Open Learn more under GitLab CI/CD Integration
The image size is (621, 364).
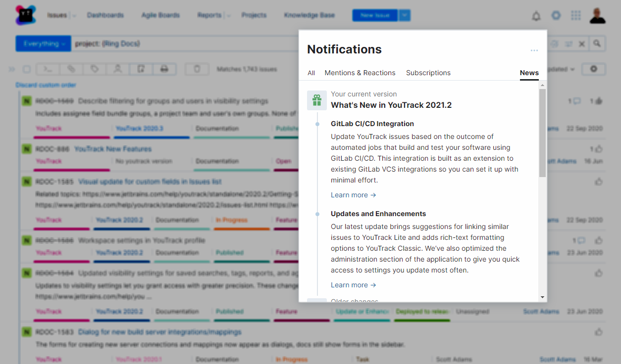pos(353,195)
